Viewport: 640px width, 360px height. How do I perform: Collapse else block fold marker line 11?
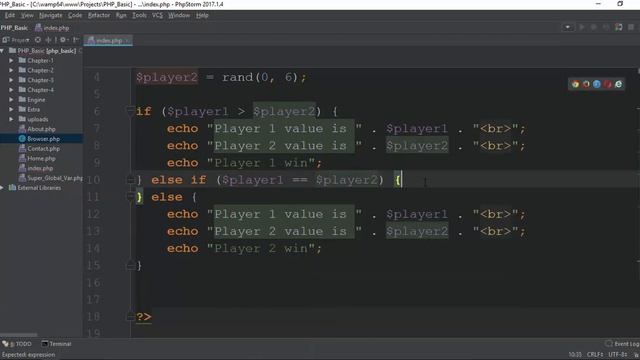coord(130,197)
